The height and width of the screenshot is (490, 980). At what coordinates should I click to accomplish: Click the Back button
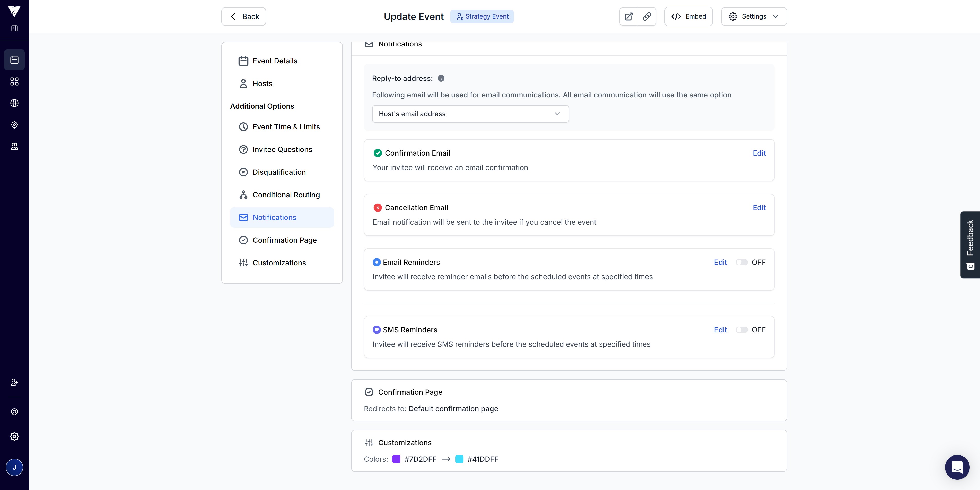tap(243, 16)
